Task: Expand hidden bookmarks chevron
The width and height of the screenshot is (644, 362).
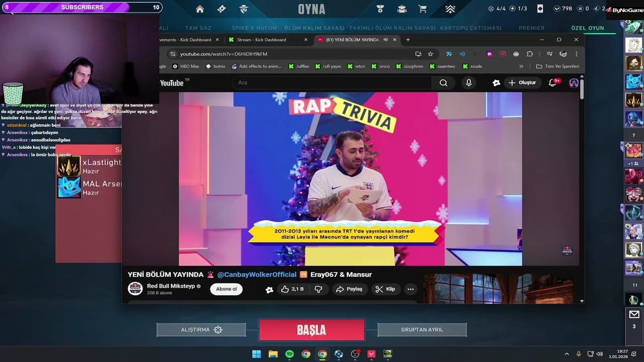Action: pos(521,66)
